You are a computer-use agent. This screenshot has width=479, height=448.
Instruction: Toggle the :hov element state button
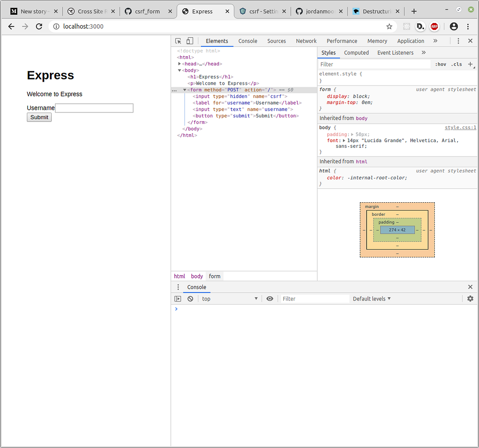point(440,64)
